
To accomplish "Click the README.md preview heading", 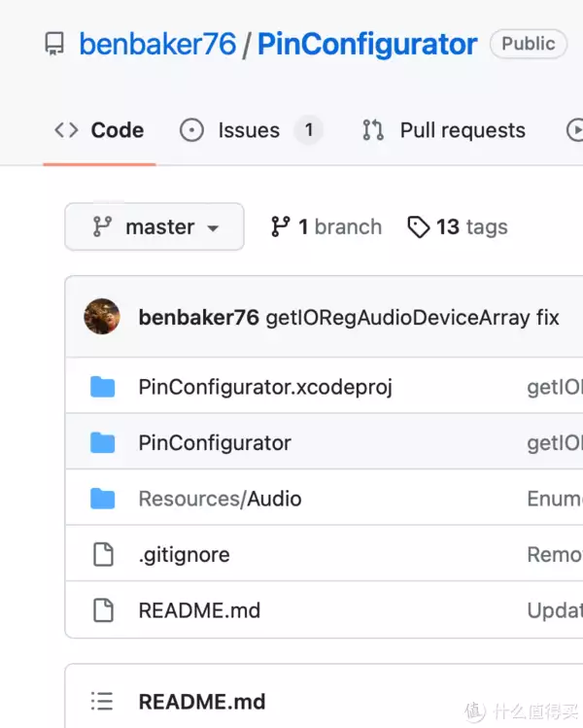I will tap(202, 702).
